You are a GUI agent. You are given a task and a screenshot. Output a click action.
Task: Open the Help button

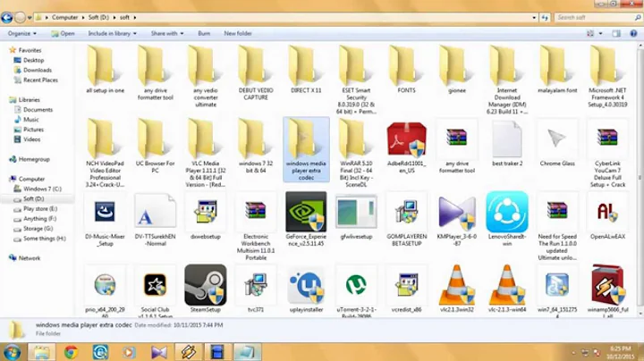click(x=633, y=34)
